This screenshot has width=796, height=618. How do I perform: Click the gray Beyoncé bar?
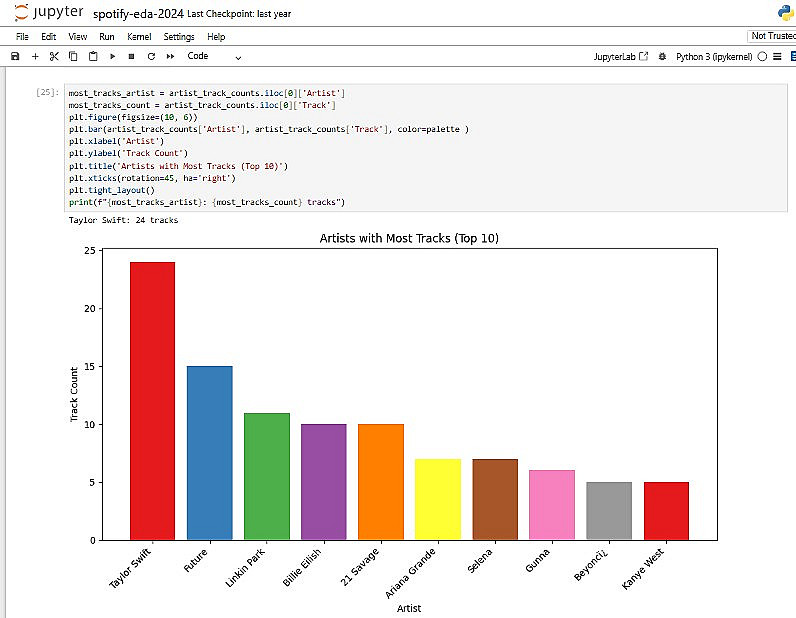(x=609, y=511)
